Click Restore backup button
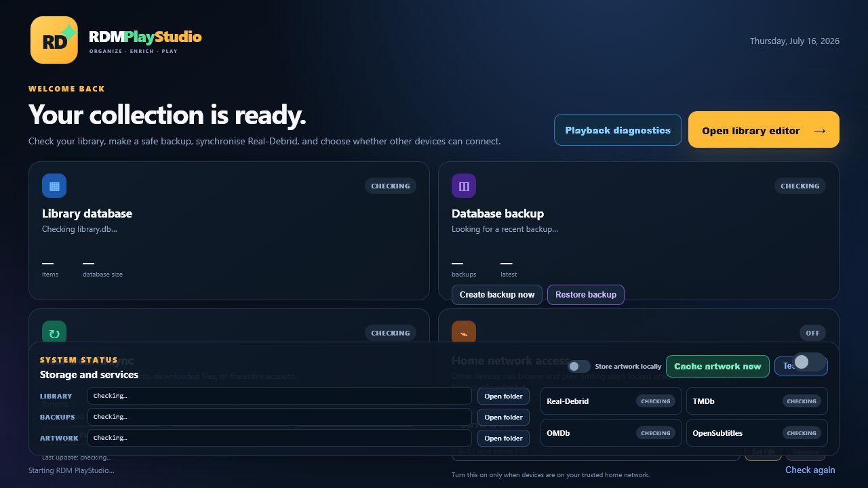 [586, 295]
